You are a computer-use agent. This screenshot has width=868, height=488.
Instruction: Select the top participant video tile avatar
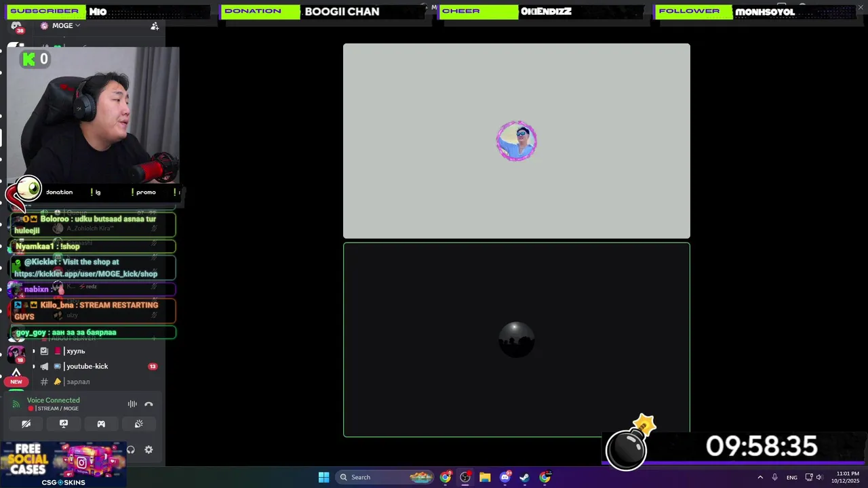[517, 141]
